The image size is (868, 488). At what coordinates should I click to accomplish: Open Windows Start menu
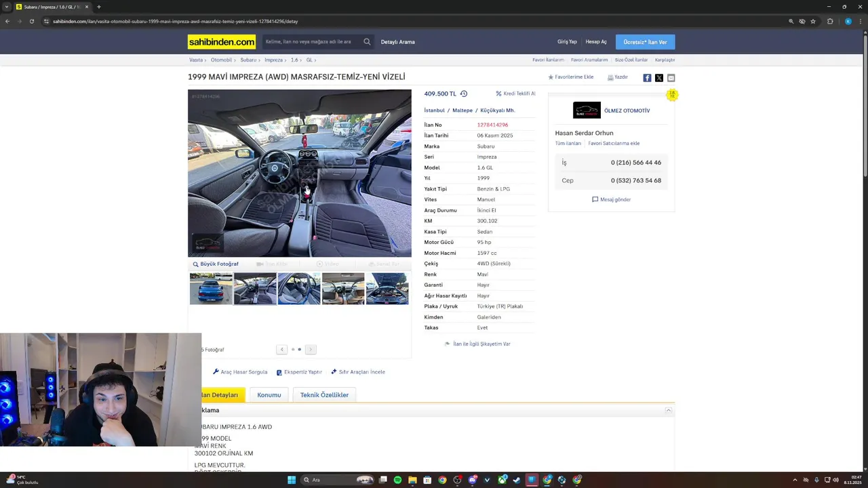292,480
